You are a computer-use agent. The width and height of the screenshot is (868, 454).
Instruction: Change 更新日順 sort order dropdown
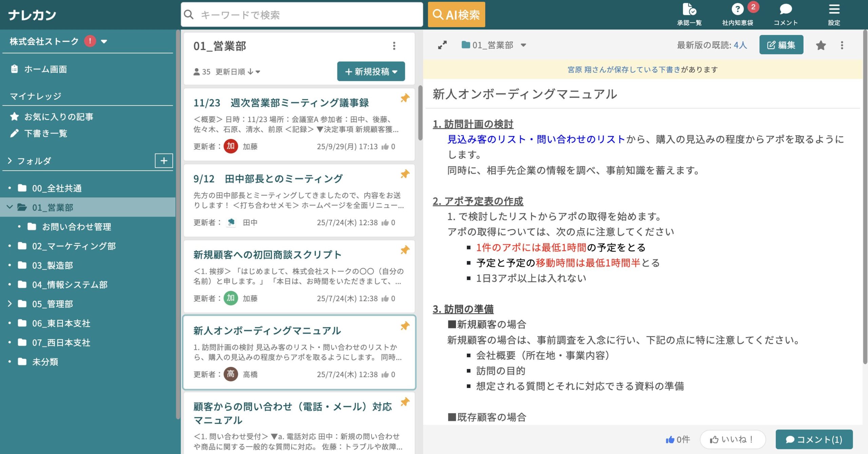pos(238,72)
